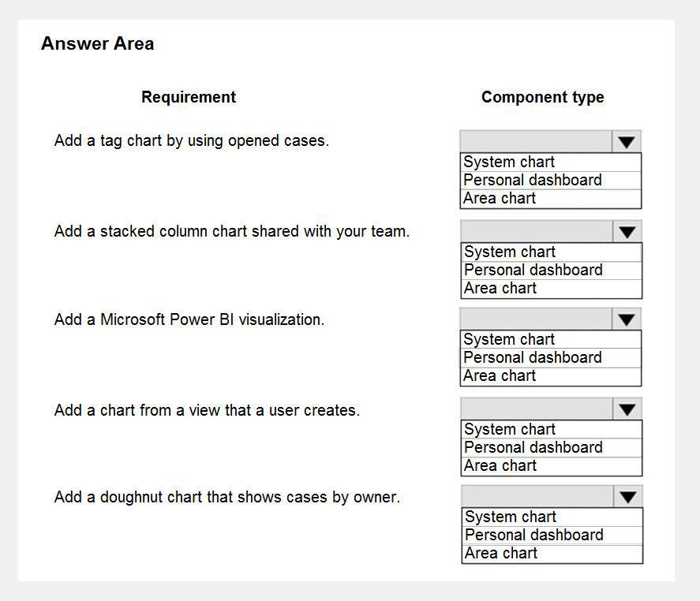Choose Personal dashboard for stacked column chart
This screenshot has height=601, width=700.
click(x=533, y=271)
